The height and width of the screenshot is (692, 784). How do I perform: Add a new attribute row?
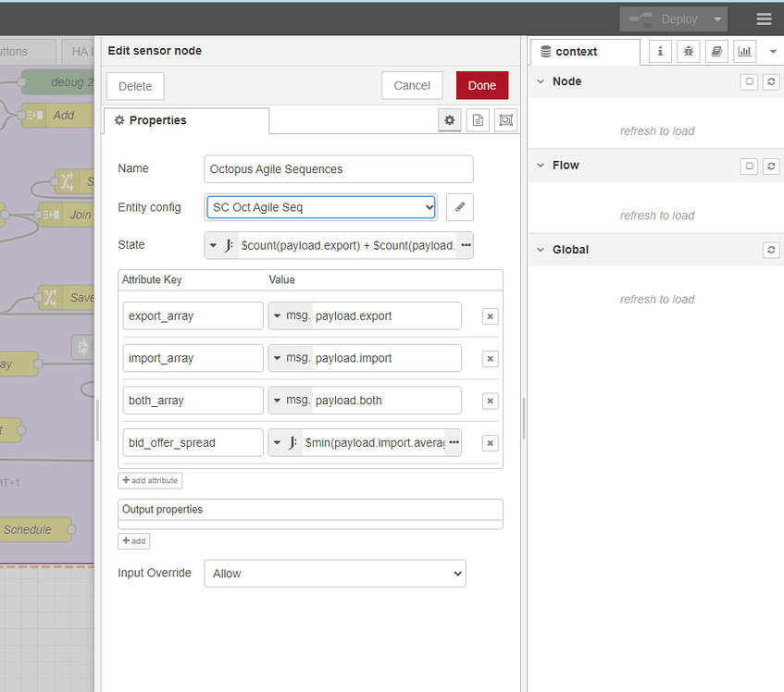click(x=150, y=480)
